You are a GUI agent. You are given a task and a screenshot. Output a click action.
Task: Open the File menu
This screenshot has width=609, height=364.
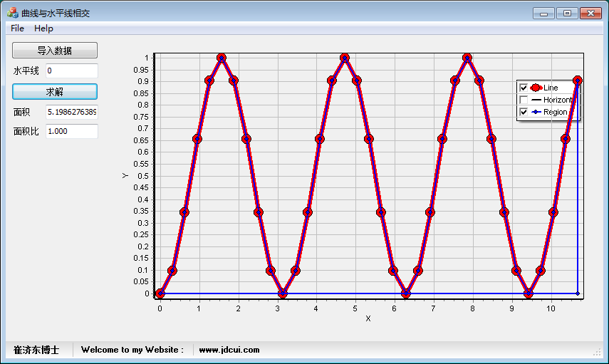pyautogui.click(x=17, y=28)
